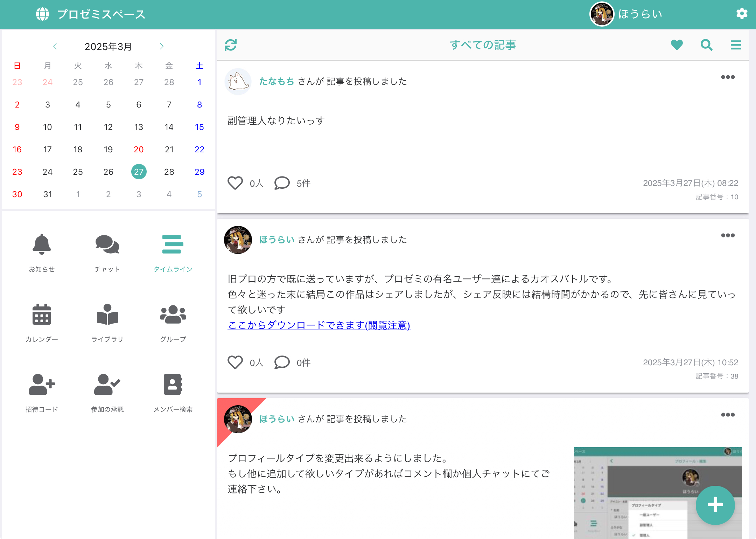Open the ほうらい avatar in the header

point(602,14)
